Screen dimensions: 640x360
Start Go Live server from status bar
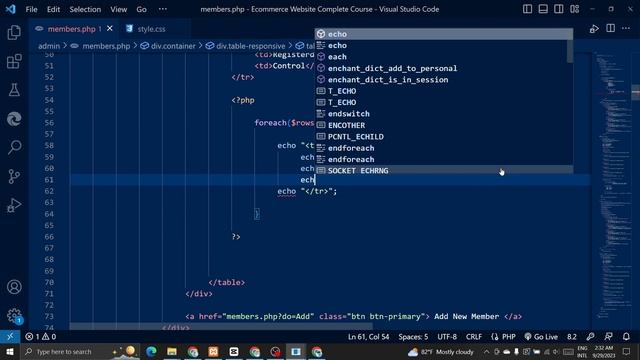(x=541, y=337)
